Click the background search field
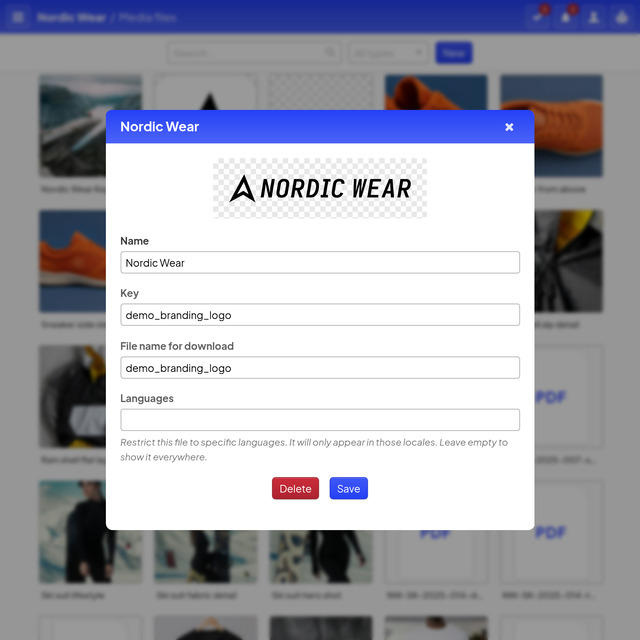 pos(254,53)
